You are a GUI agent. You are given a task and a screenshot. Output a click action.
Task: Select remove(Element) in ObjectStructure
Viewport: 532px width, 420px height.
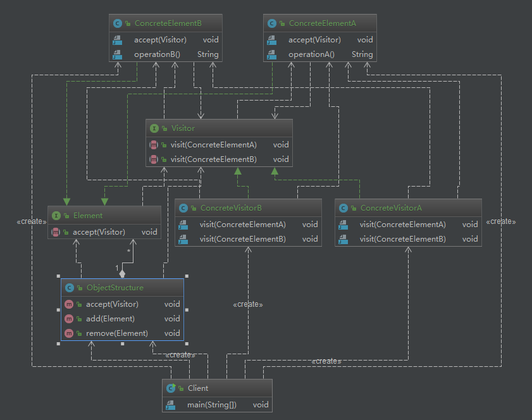pos(117,333)
